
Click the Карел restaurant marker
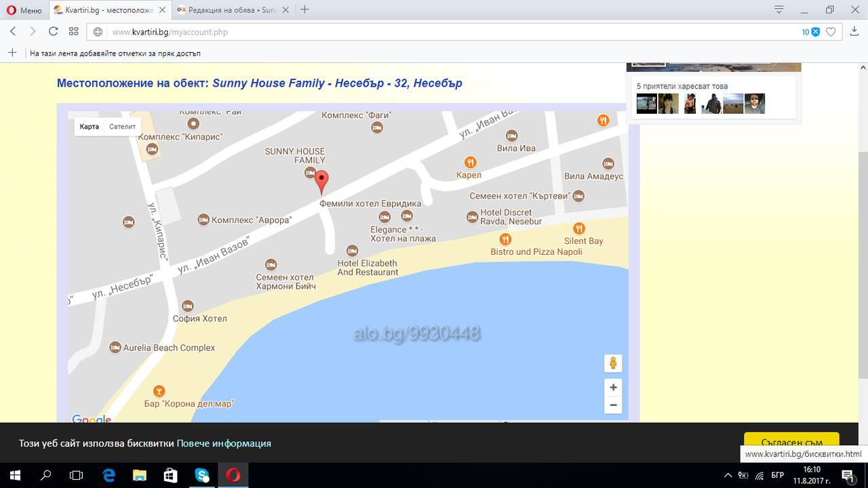pyautogui.click(x=470, y=163)
